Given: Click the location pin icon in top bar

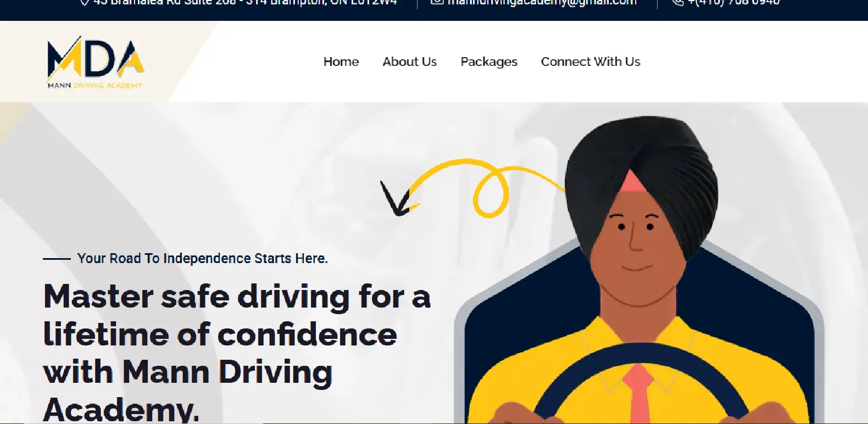Looking at the screenshot, I should coord(85,2).
